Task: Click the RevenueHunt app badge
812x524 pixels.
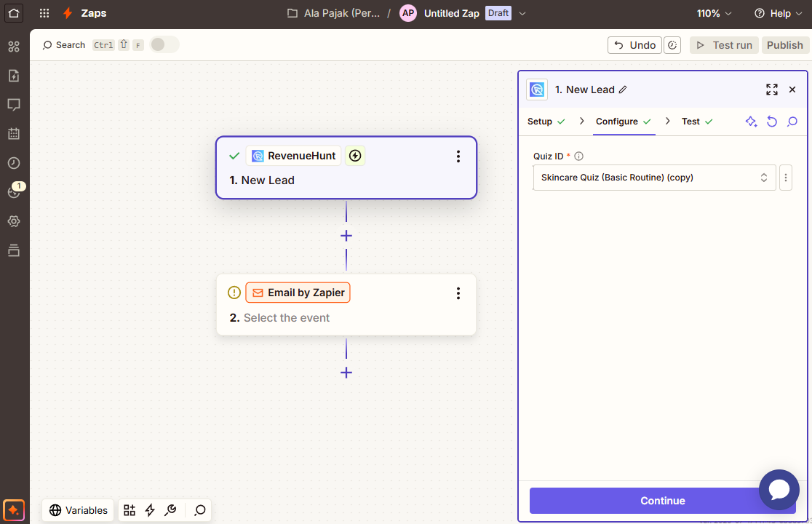Action: [294, 156]
